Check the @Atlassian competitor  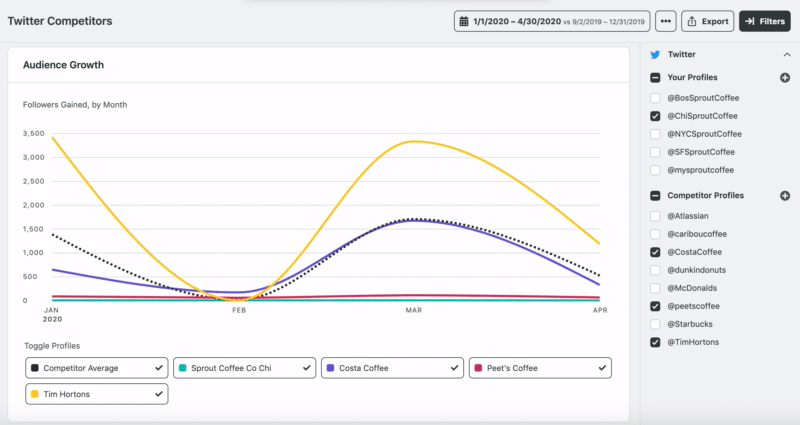tap(655, 216)
